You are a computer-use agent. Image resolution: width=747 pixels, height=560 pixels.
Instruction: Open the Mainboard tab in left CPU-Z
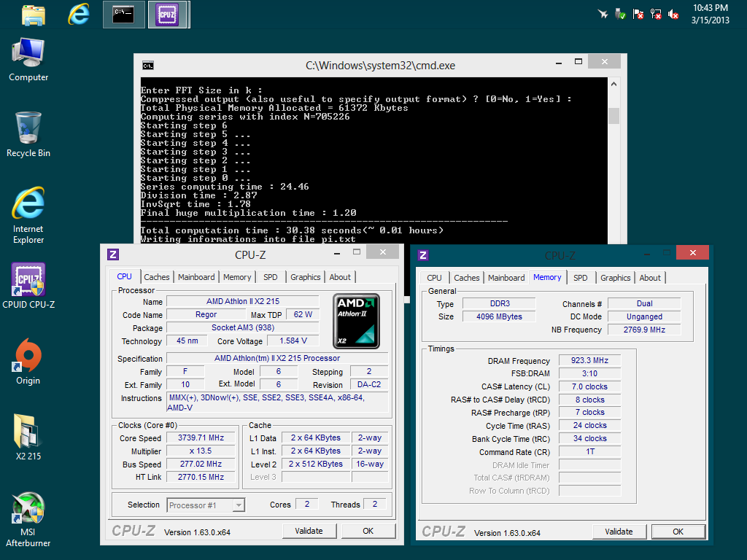[x=196, y=277]
